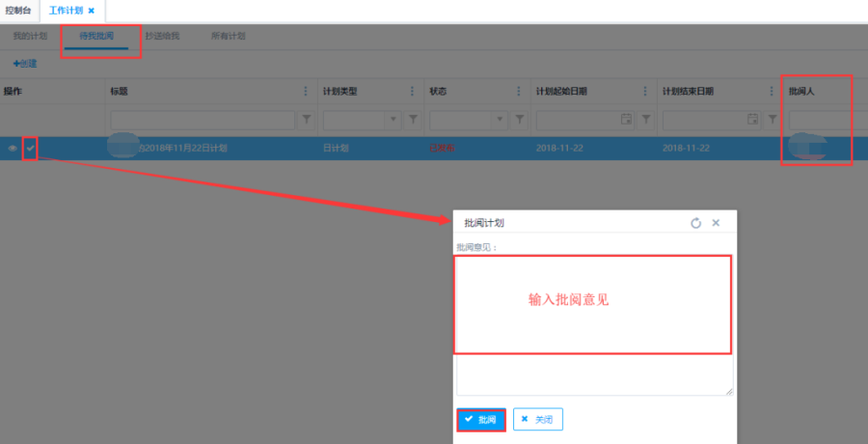
Task: Click the checkmark review icon in row
Action: [x=30, y=148]
